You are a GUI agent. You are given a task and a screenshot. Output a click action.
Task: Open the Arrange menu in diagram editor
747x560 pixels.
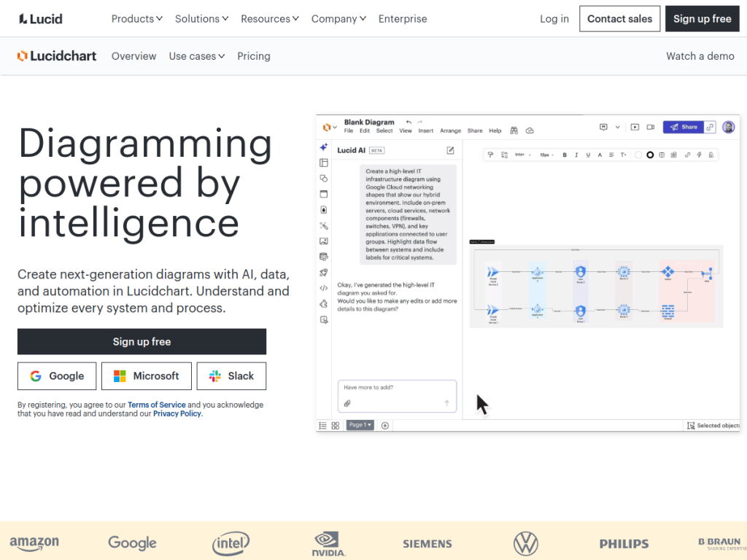click(x=450, y=131)
